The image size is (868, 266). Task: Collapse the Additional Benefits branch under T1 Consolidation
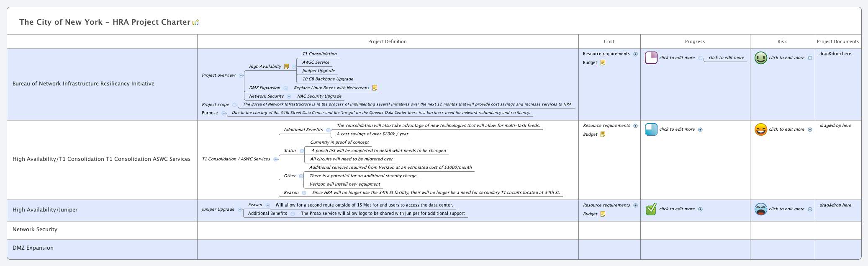click(328, 130)
